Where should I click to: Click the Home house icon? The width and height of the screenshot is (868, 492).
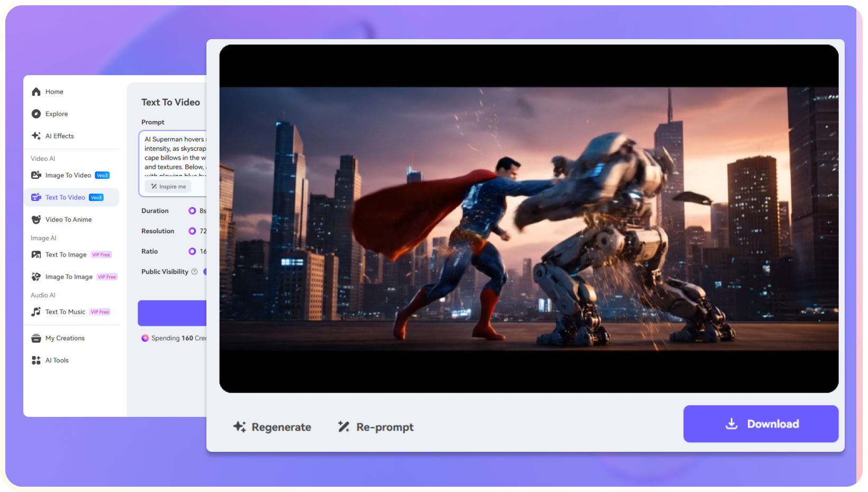click(x=36, y=92)
